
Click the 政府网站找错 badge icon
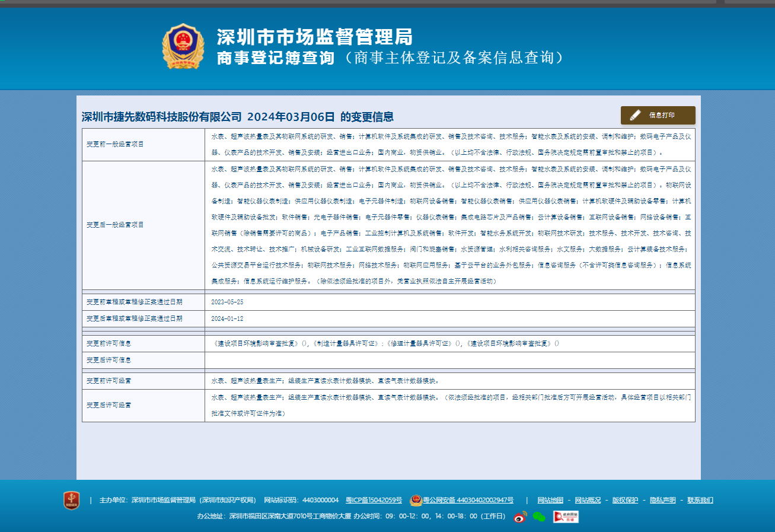[x=566, y=517]
